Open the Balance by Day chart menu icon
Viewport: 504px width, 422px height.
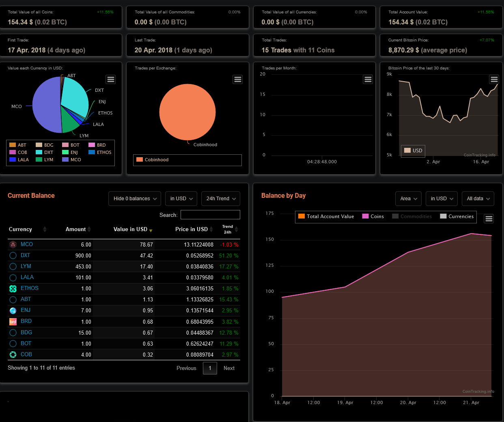pos(489,219)
